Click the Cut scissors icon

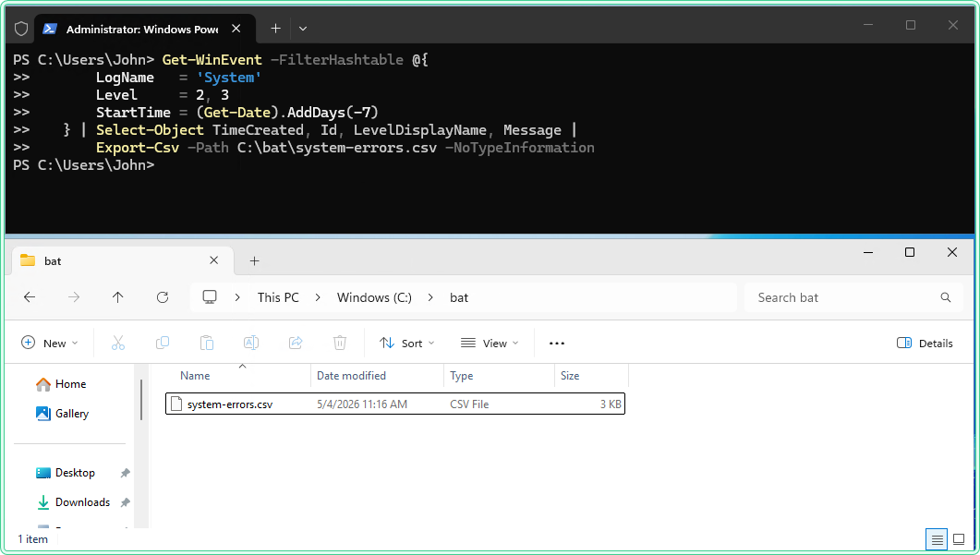118,343
